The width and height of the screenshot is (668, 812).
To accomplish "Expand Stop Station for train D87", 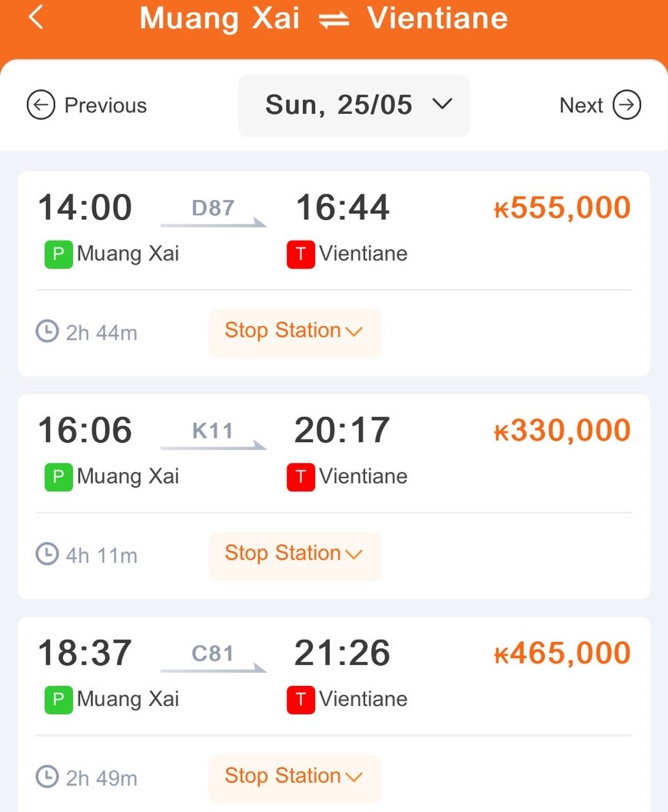I will 295,333.
